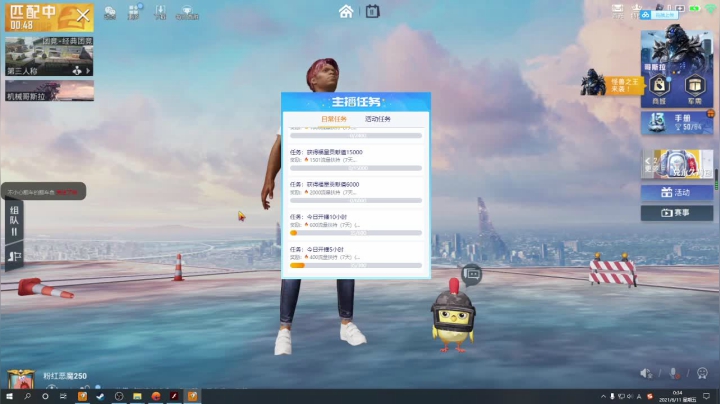Open the mail envelope icon at top right
Image resolution: width=720 pixels, height=404 pixels.
[x=618, y=11]
